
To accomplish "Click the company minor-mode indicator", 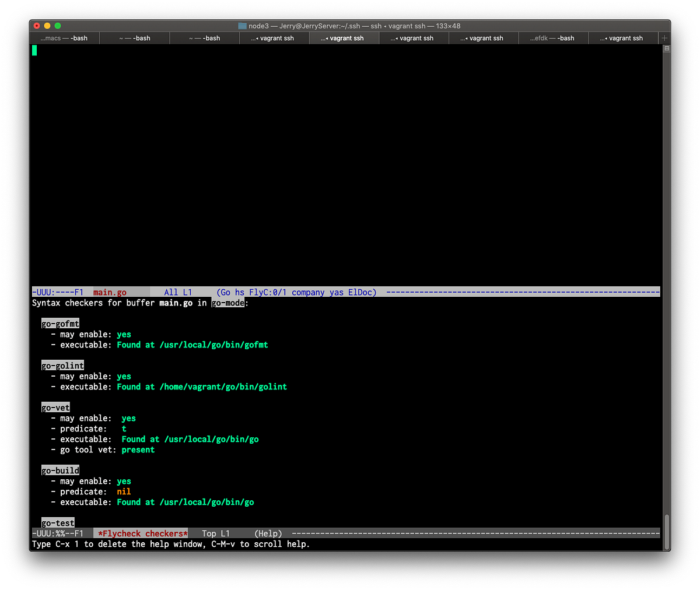I will pos(308,292).
